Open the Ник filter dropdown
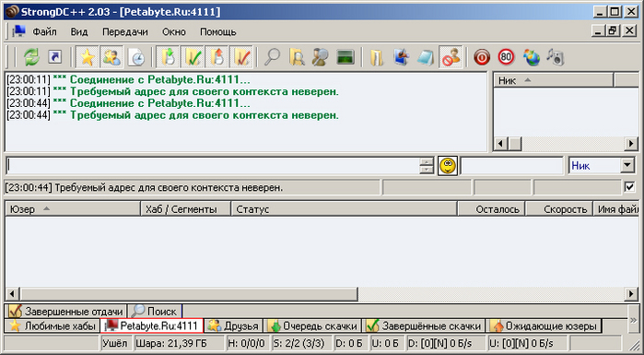 (627, 166)
